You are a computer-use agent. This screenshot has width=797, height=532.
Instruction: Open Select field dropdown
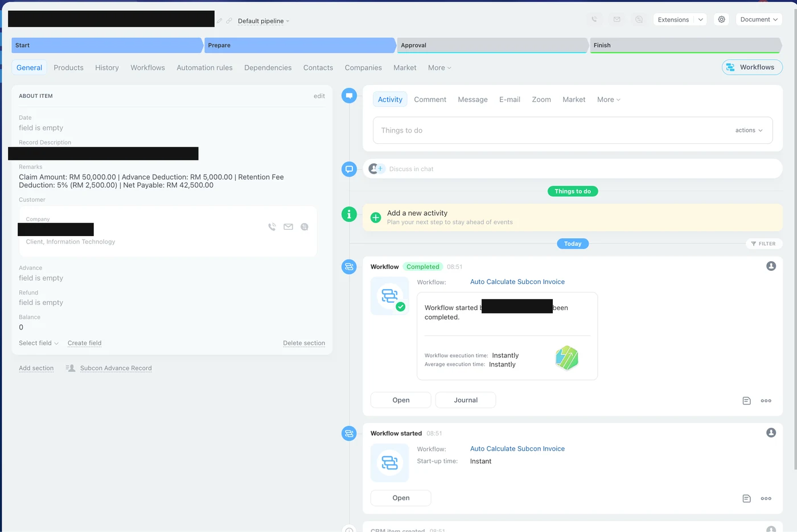tap(39, 343)
